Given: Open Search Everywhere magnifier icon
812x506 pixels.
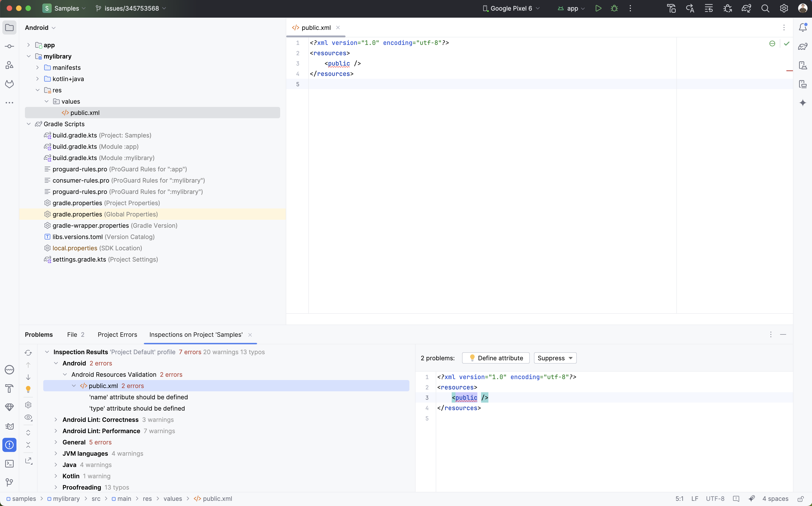Looking at the screenshot, I should (765, 8).
